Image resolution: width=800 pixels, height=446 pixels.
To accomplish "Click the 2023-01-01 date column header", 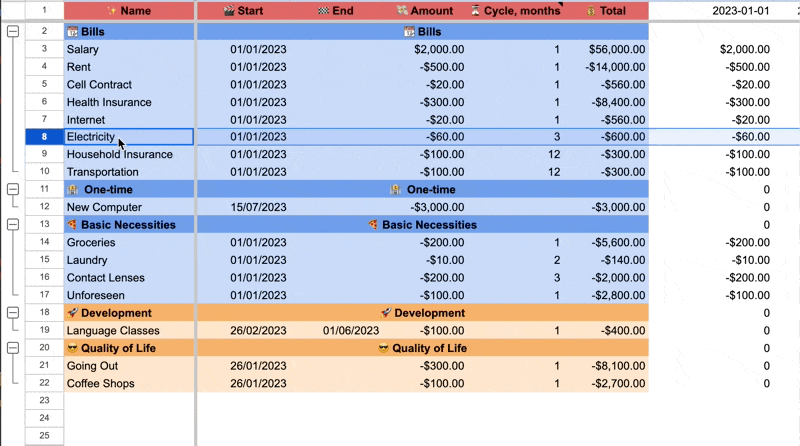I will coord(741,11).
